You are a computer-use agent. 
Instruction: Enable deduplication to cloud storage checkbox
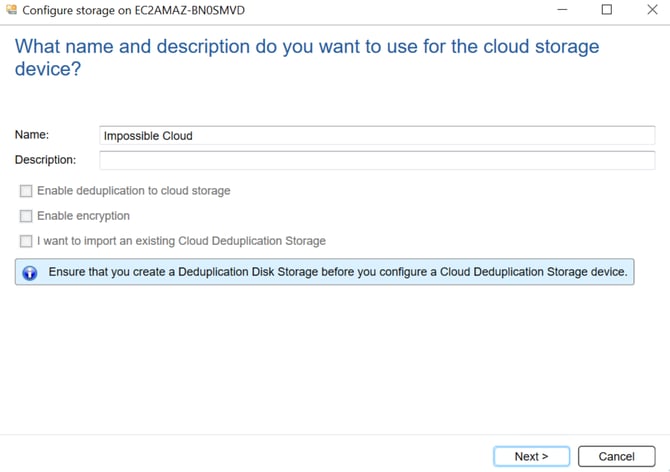tap(26, 191)
